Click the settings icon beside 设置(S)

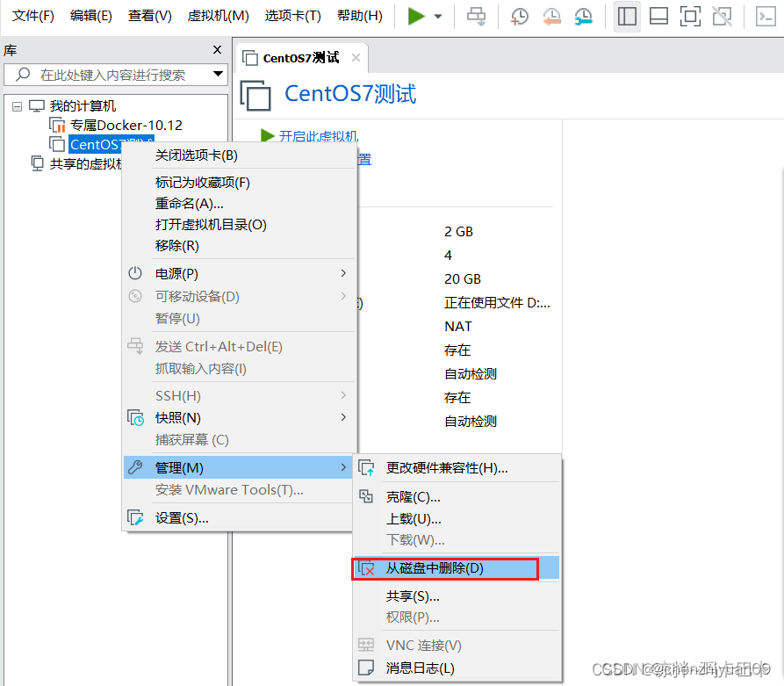135,518
